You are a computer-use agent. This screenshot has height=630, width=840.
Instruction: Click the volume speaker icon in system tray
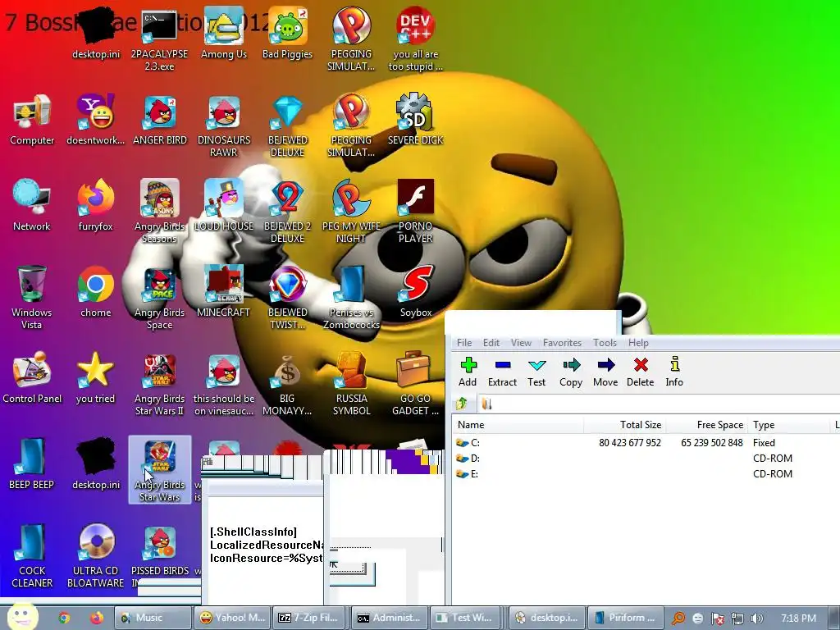pos(757,619)
